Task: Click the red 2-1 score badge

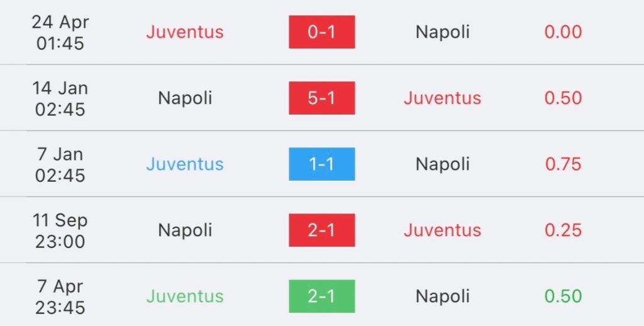Action: click(322, 230)
